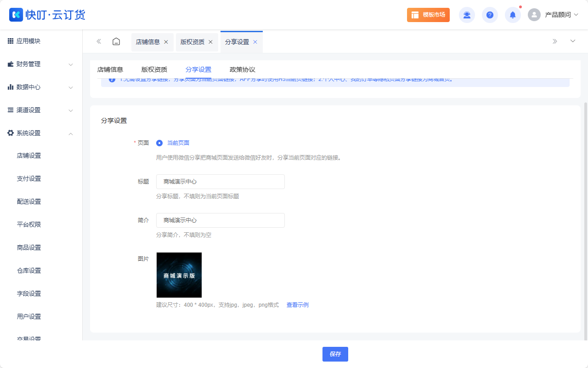
Task: Select the 版权资质 sub-navigation tab
Action: point(154,69)
